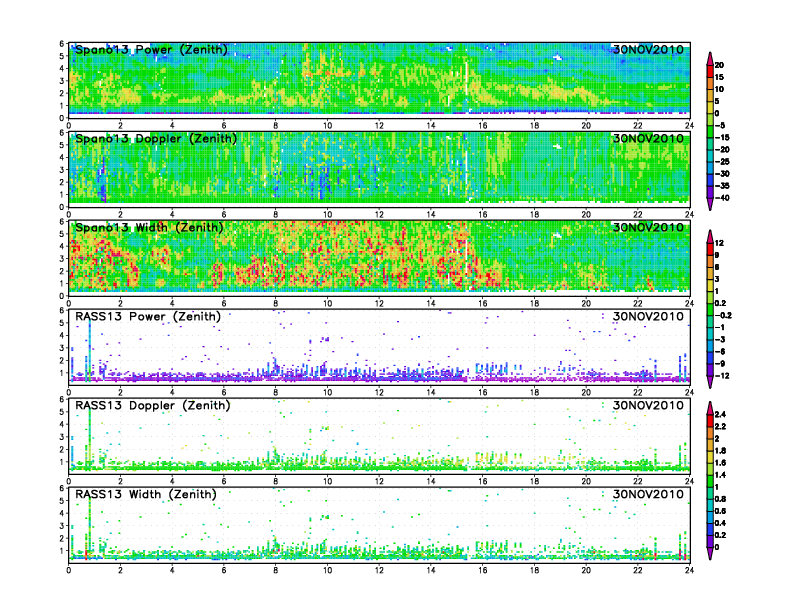Image resolution: width=792 pixels, height=612 pixels.
Task: Click the 30NOV2010 date in Spano13 Doppler panel
Action: click(x=648, y=138)
